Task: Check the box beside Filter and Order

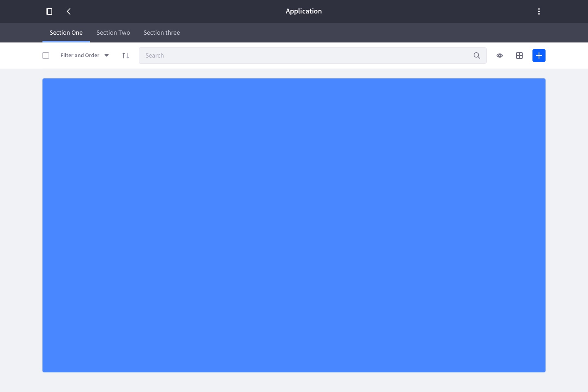Action: 45,55
